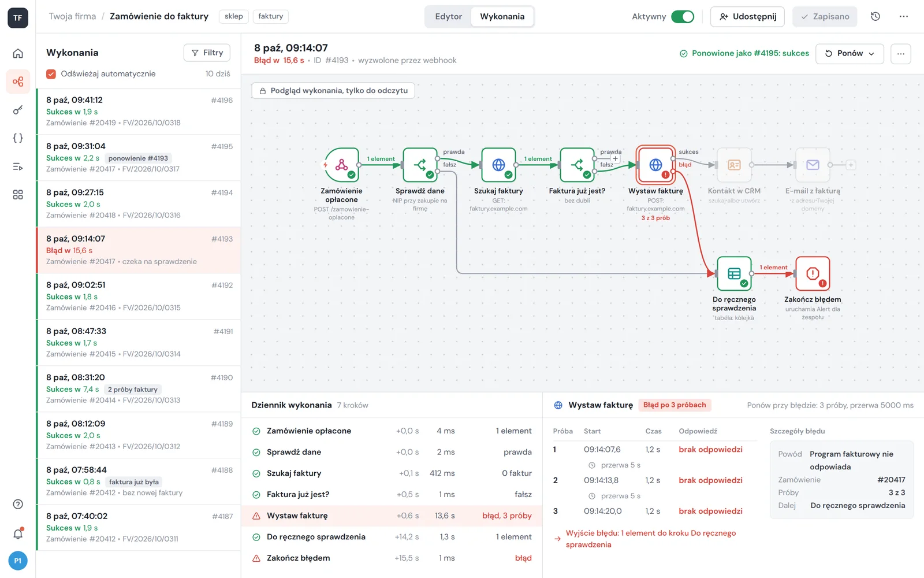
Task: Toggle the Aktywny workflow switch
Action: [683, 17]
